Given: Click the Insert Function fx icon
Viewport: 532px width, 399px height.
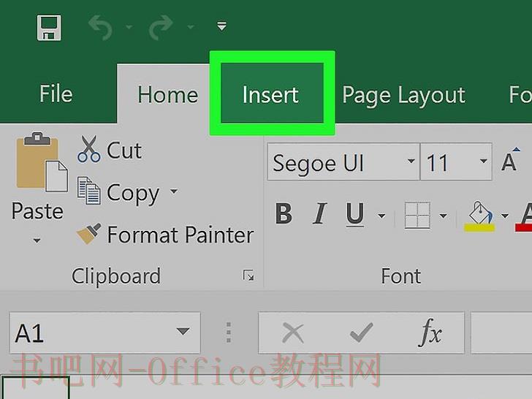Looking at the screenshot, I should click(430, 332).
